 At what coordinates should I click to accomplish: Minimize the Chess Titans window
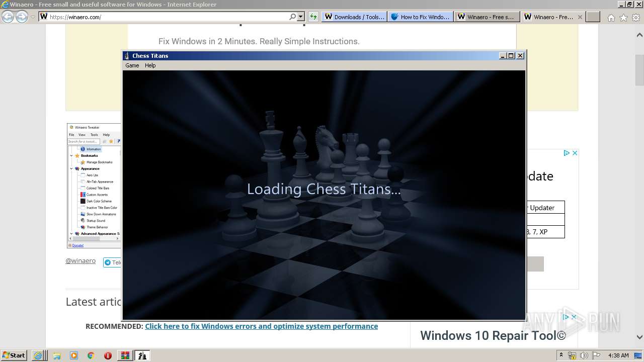[x=503, y=56]
